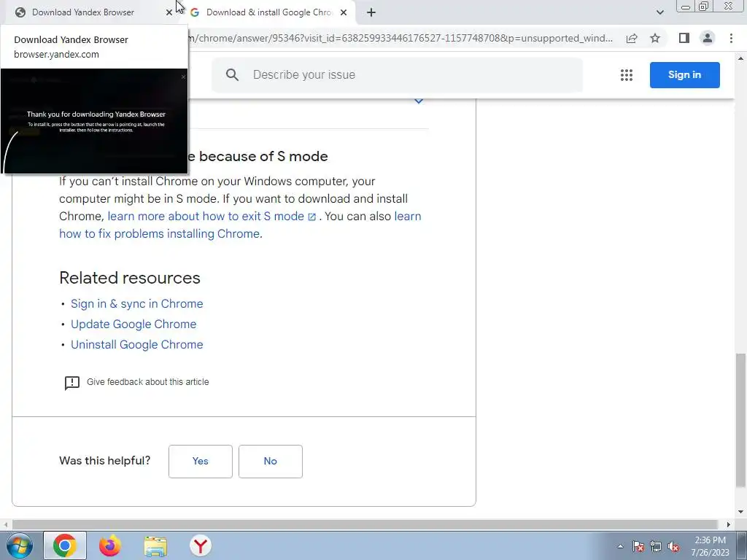Click the horizontal scrollbar right arrow
This screenshot has width=747, height=560.
tap(728, 524)
